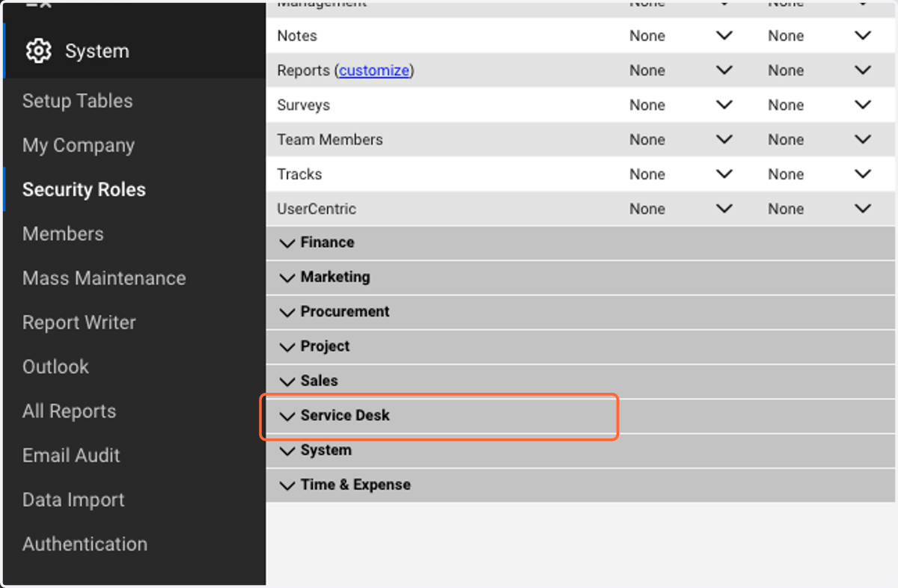Open the left None dropdown in Notes row
Image resolution: width=898 pixels, height=588 pixels.
coord(680,36)
